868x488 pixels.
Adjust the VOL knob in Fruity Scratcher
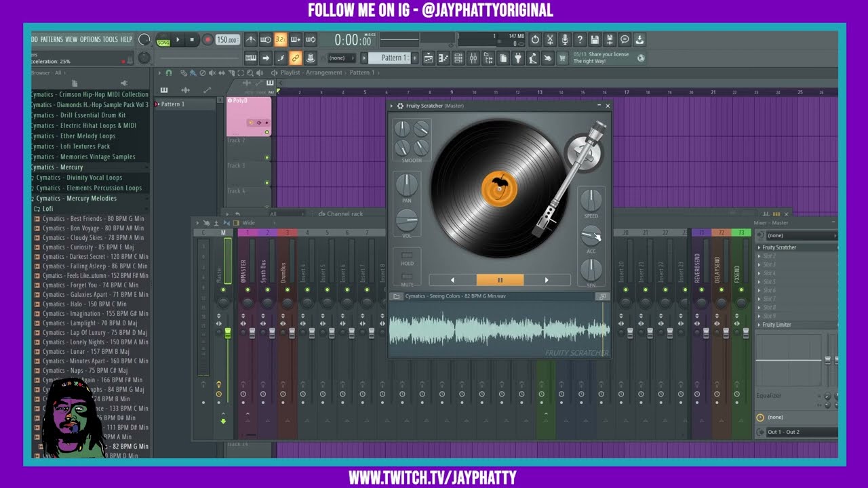(x=407, y=220)
